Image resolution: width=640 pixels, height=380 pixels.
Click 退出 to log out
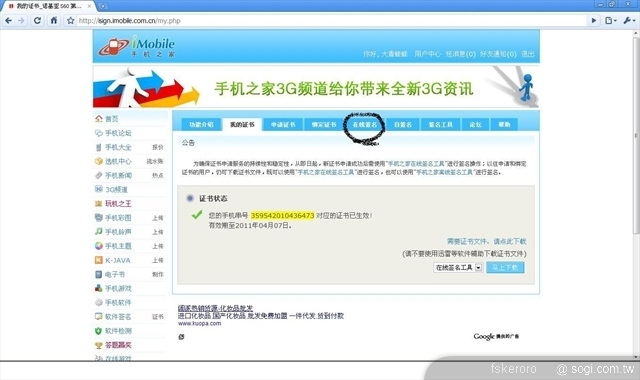pos(528,54)
